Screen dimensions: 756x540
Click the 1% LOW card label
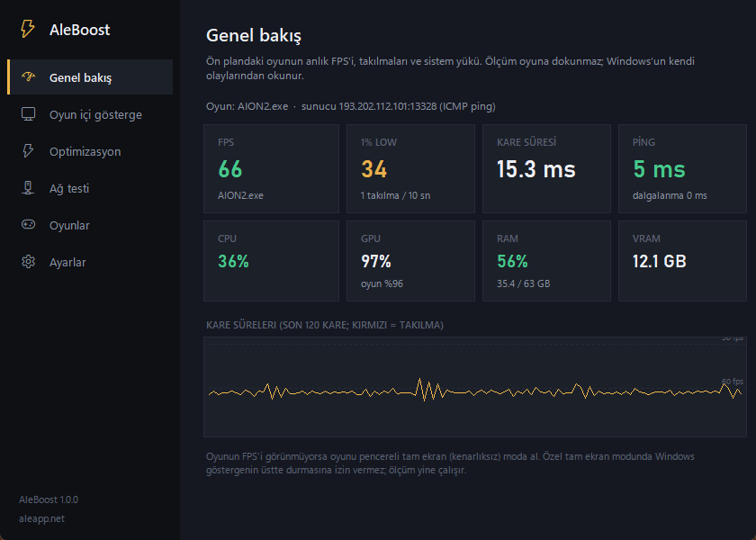(x=379, y=142)
